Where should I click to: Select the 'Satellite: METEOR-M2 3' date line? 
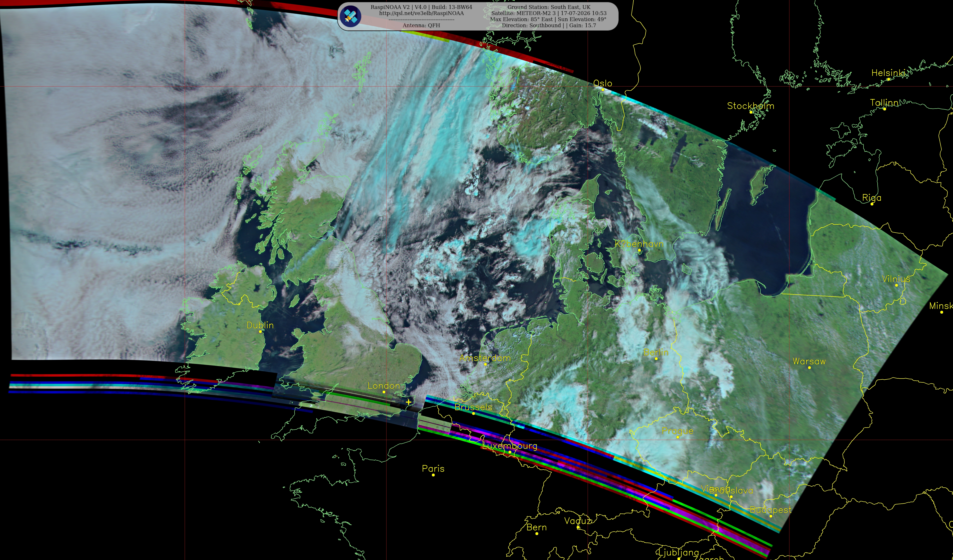point(549,13)
